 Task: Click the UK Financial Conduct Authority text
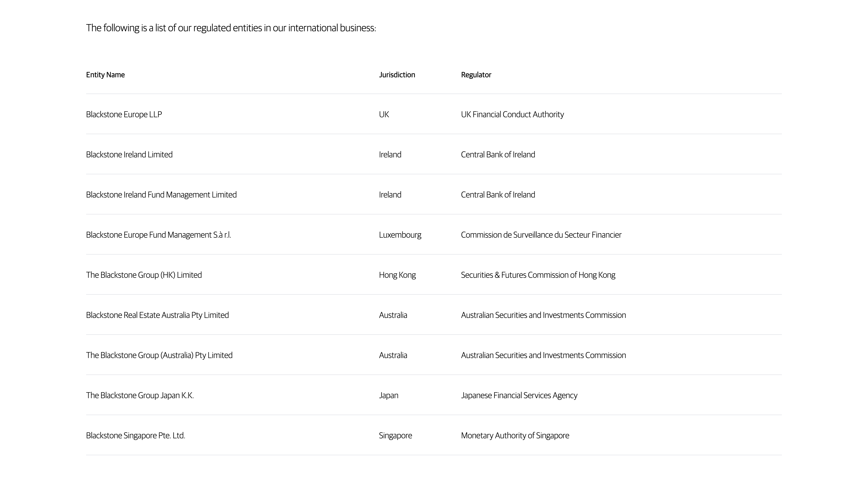pyautogui.click(x=512, y=115)
